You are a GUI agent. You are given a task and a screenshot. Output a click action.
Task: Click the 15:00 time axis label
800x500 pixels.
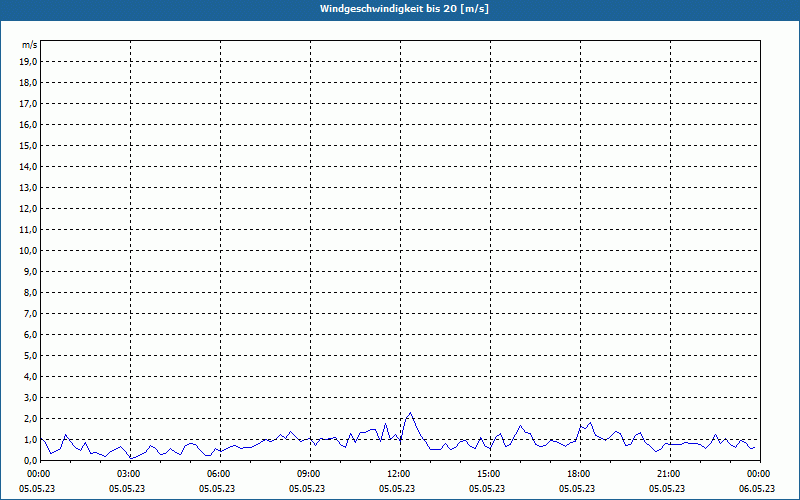tap(490, 474)
